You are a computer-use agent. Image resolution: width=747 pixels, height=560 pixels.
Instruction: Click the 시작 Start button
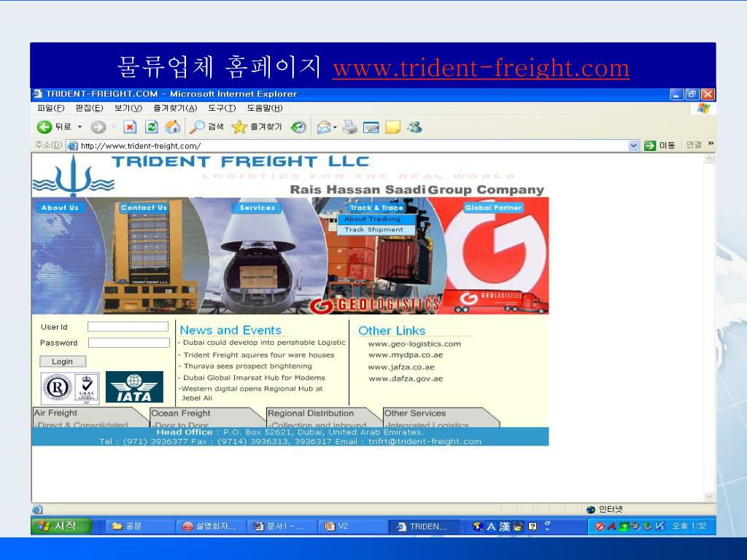pos(61,526)
